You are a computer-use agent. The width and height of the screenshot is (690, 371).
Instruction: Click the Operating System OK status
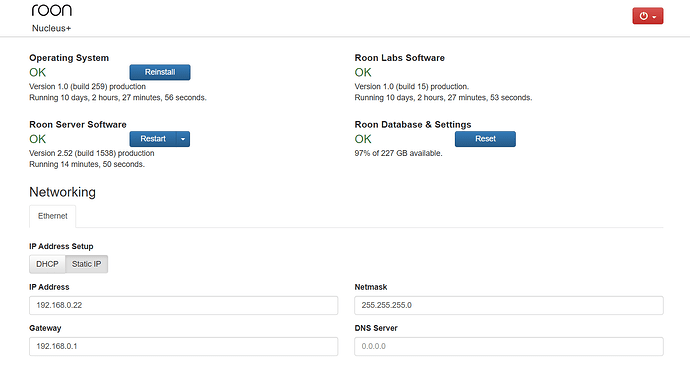(x=37, y=73)
